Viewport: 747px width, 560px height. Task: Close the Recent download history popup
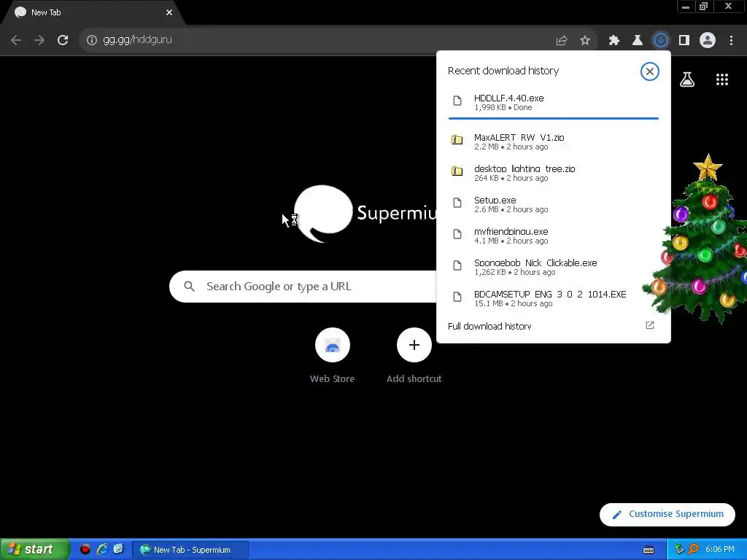click(x=649, y=71)
